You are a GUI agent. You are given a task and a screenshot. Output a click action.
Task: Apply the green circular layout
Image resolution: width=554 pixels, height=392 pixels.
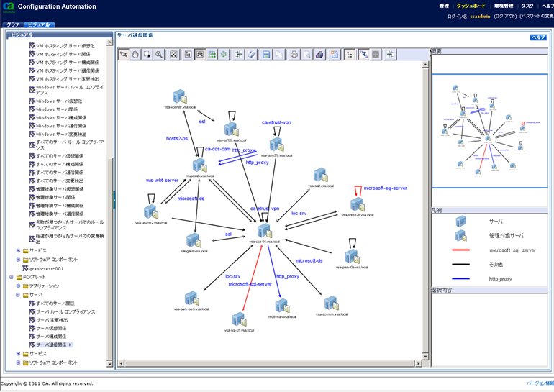pyautogui.click(x=224, y=55)
